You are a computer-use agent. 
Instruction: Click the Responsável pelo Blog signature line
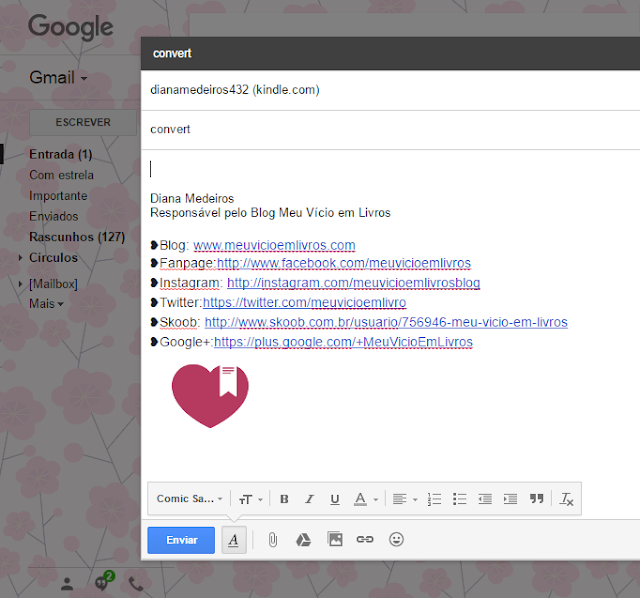(270, 213)
